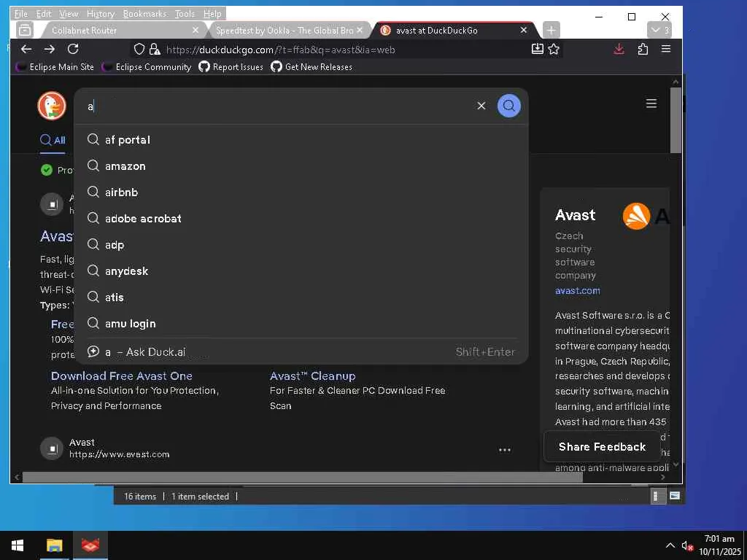Open the Tools menu
This screenshot has height=560, width=747.
point(185,14)
